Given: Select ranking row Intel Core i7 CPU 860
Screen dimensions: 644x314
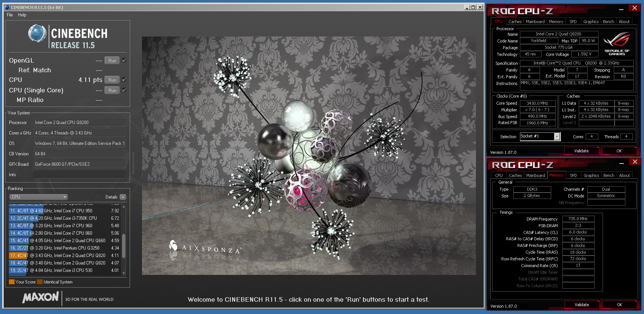Looking at the screenshot, I should pyautogui.click(x=64, y=233).
